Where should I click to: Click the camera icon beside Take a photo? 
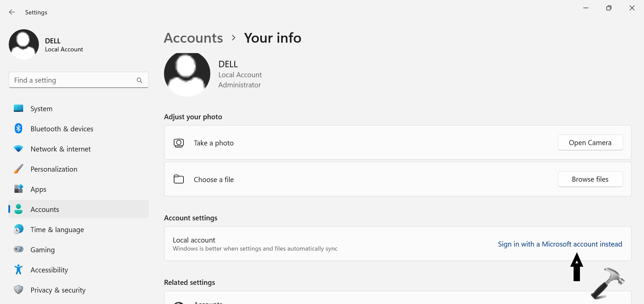(179, 143)
